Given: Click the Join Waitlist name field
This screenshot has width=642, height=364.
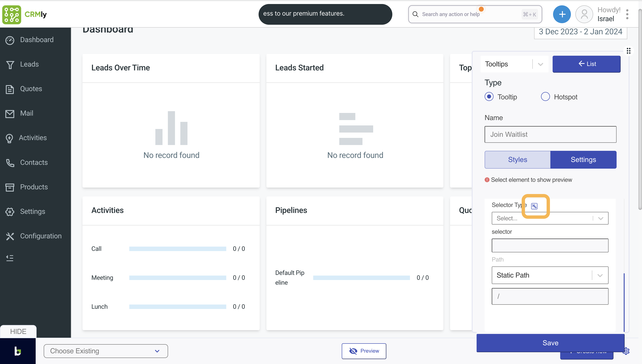Looking at the screenshot, I should click(x=550, y=135).
